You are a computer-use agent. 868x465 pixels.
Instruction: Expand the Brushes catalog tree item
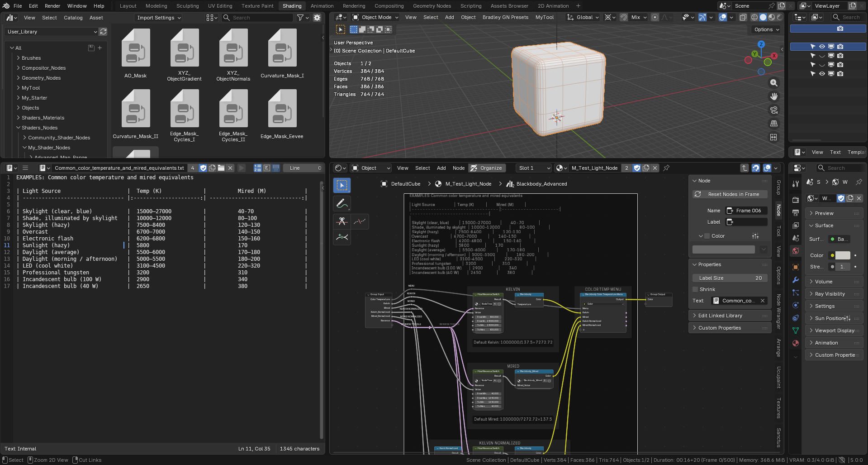(x=18, y=58)
